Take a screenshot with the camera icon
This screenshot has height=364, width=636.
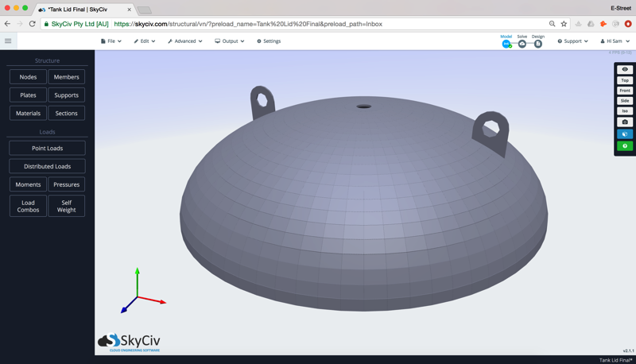625,122
